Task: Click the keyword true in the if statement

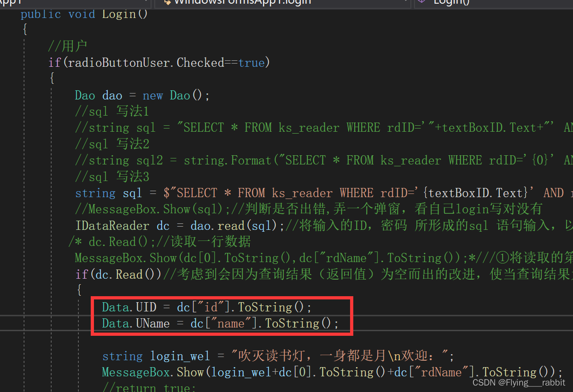Action: pos(251,62)
